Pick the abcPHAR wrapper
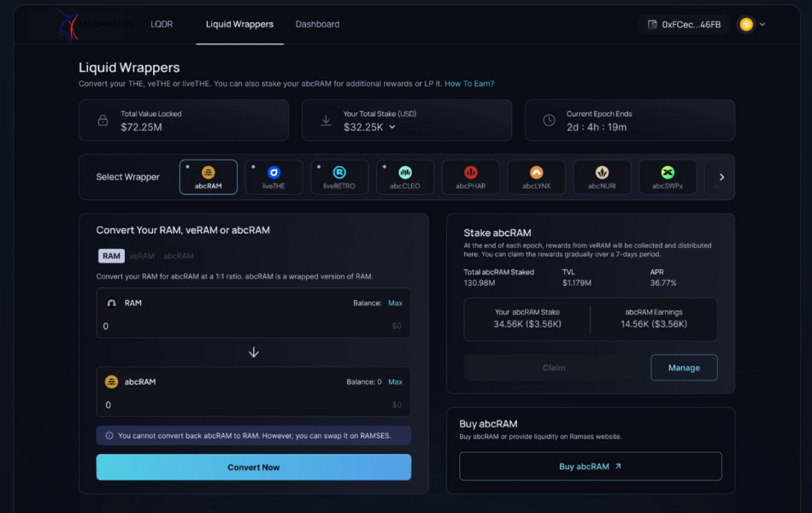The image size is (812, 513). (470, 176)
